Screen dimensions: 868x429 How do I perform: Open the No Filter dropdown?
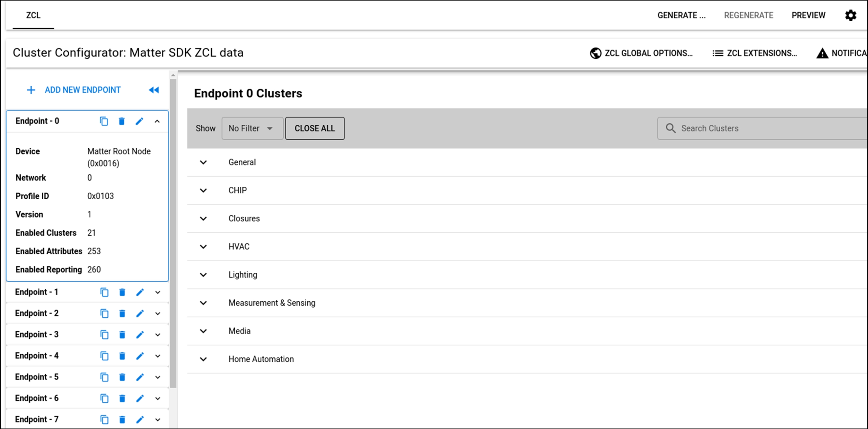252,128
